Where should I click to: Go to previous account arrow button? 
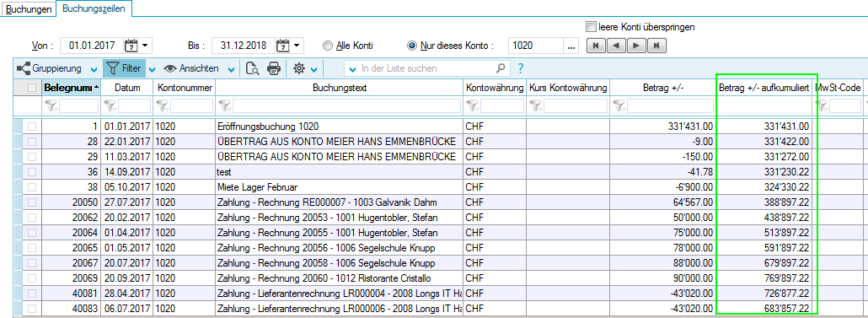click(616, 46)
